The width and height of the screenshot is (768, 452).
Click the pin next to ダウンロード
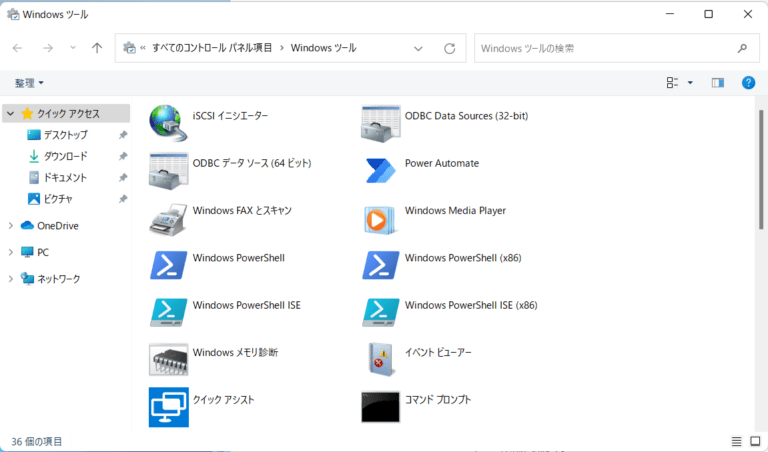(122, 156)
